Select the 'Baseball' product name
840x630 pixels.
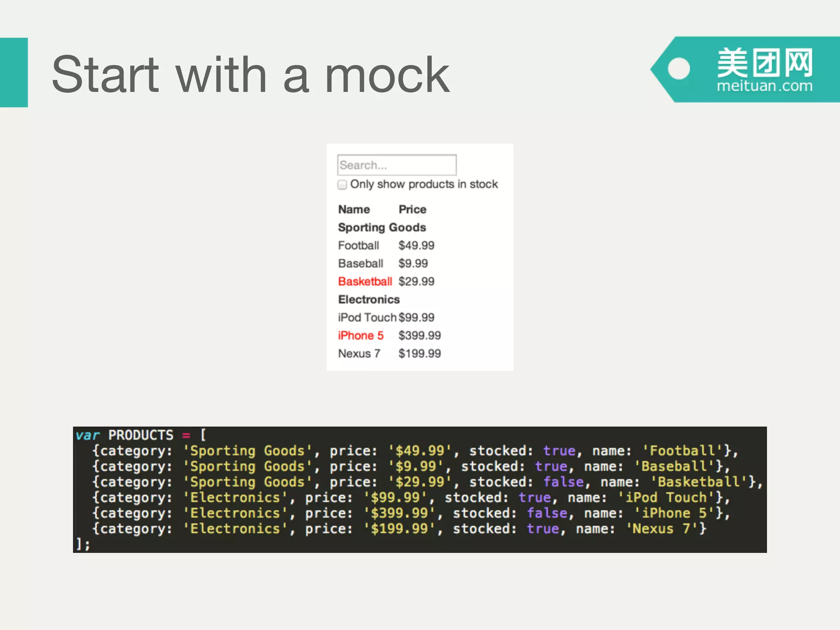tap(361, 263)
